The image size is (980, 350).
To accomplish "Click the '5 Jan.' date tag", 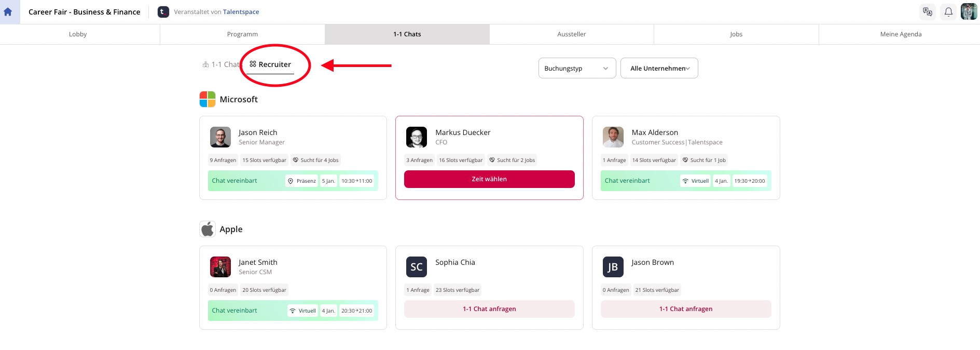I will (x=328, y=181).
